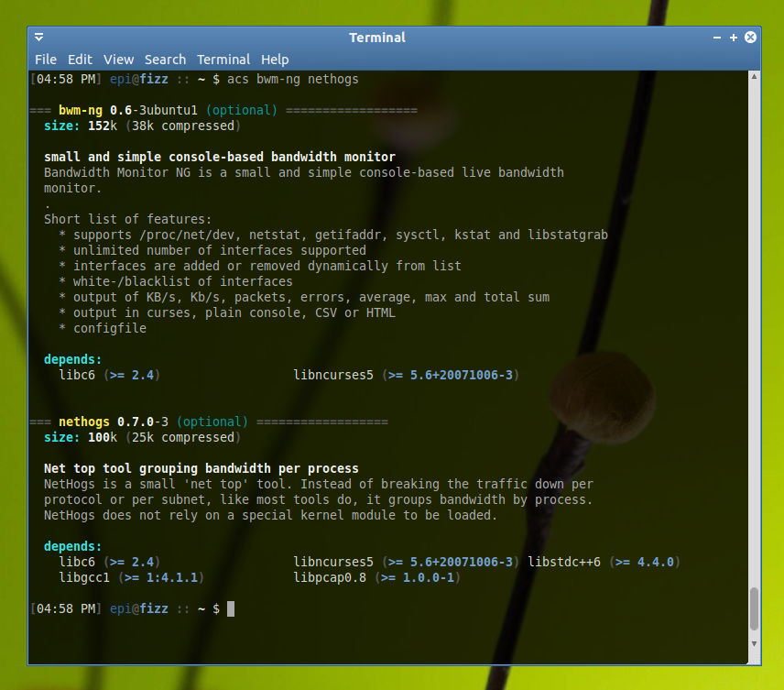Click the scrollbar up arrow

tap(754, 77)
